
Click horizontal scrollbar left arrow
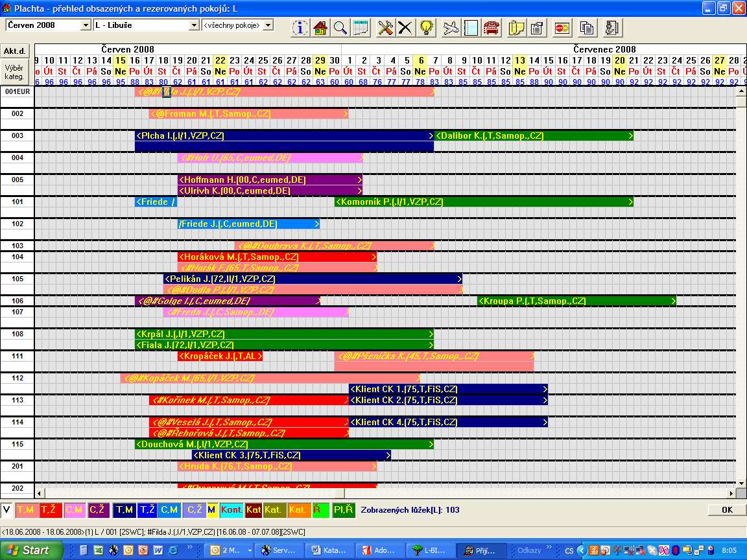click(39, 493)
